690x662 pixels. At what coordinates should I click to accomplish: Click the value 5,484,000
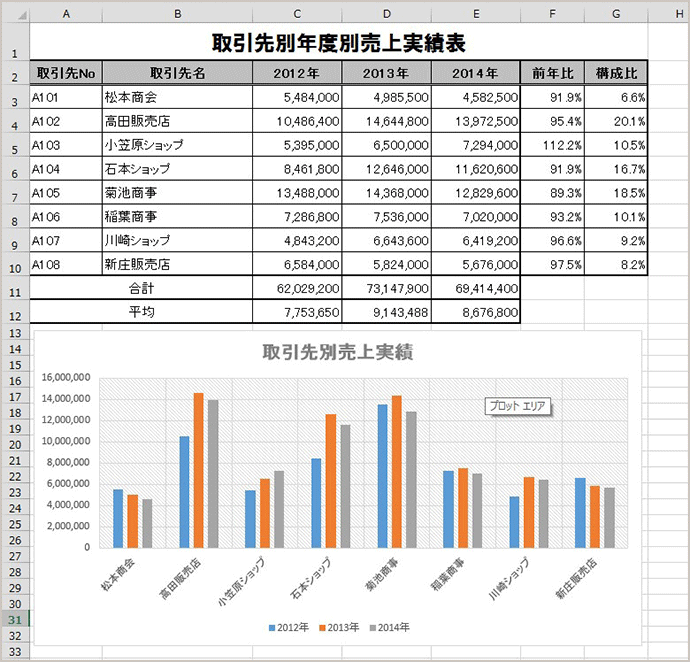[297, 97]
